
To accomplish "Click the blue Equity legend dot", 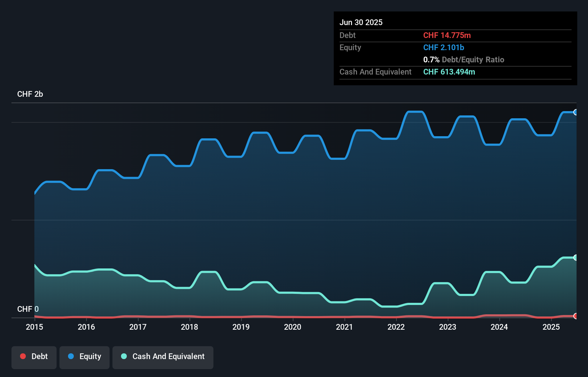I will coord(71,357).
